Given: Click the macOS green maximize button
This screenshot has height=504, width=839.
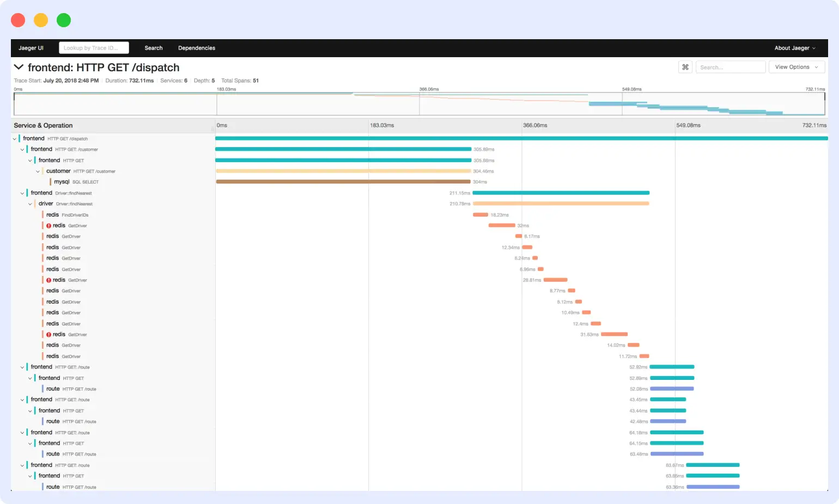Looking at the screenshot, I should (x=64, y=20).
